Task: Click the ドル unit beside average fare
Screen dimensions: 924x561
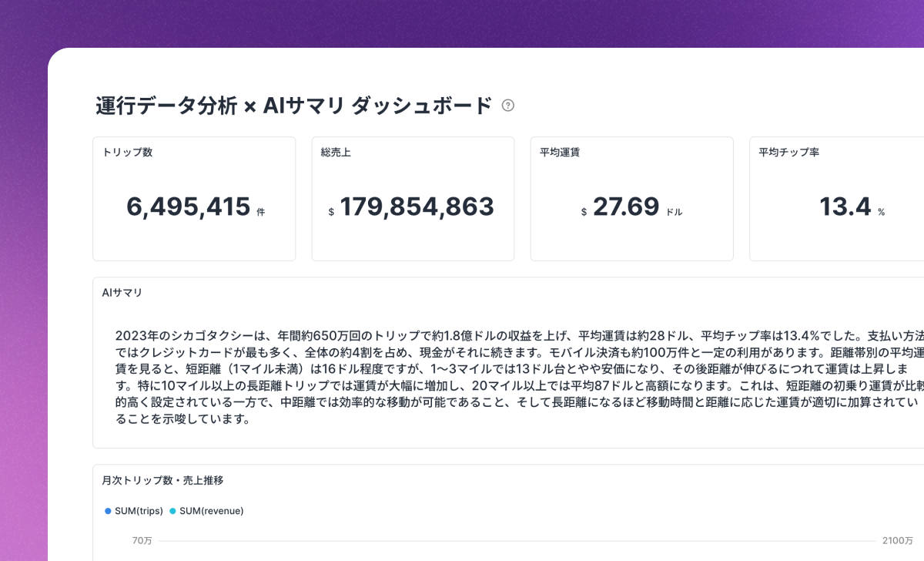Action: coord(674,212)
